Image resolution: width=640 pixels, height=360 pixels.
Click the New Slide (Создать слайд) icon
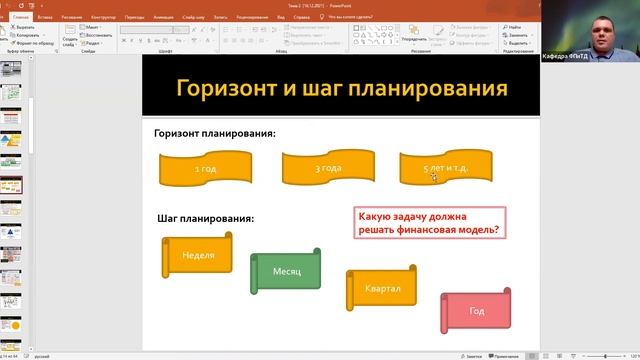tap(70, 30)
